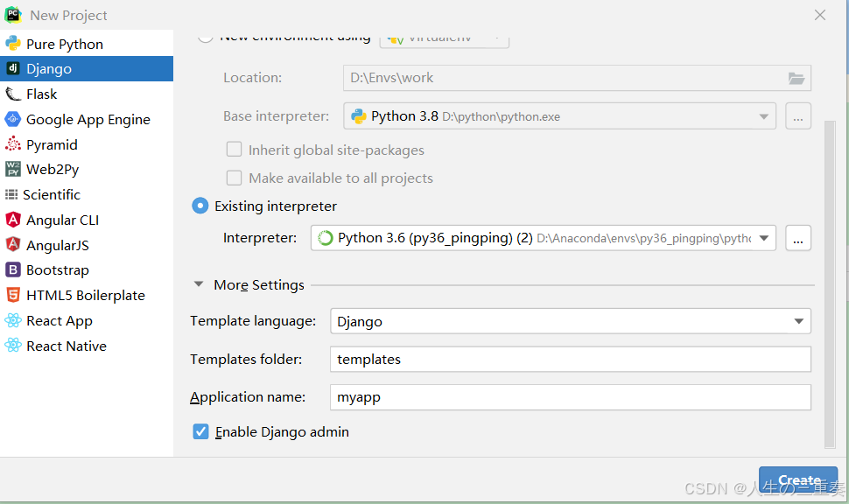Click the Bootstrap B icon
This screenshot has width=849, height=504.
coord(13,269)
